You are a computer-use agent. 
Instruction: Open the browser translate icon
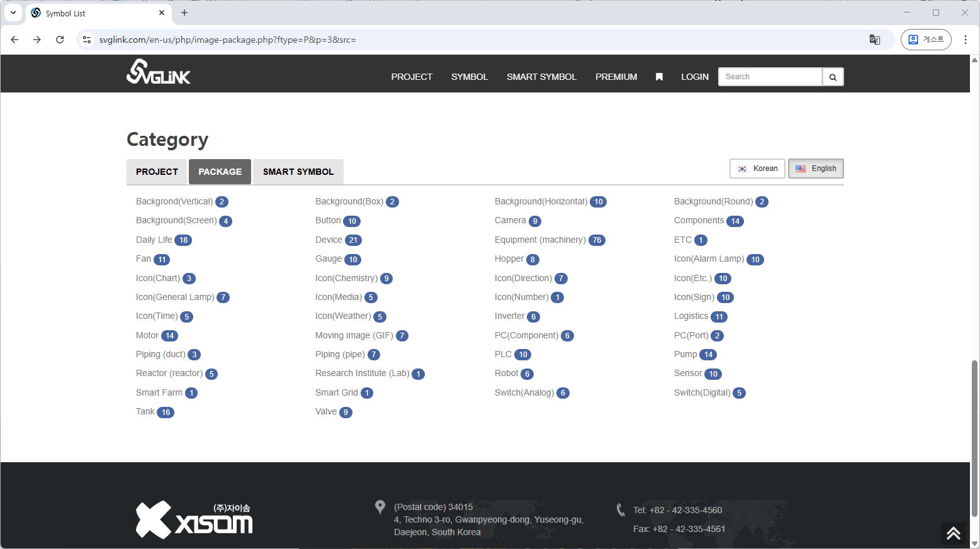coord(874,40)
